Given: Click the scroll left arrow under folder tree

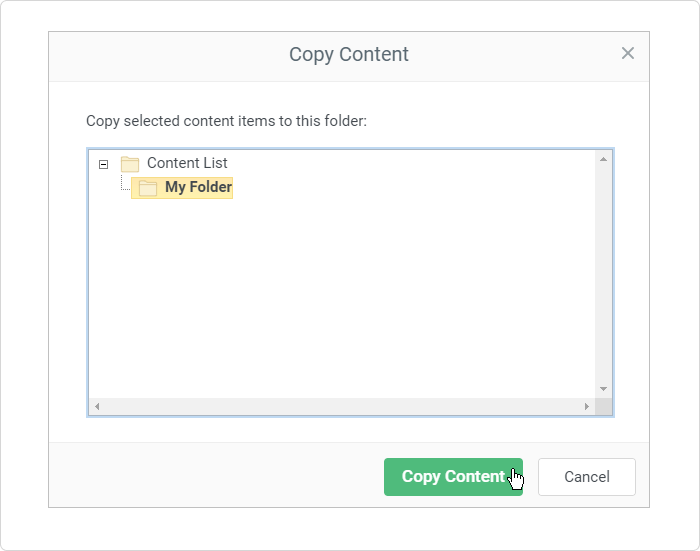Looking at the screenshot, I should [x=97, y=406].
